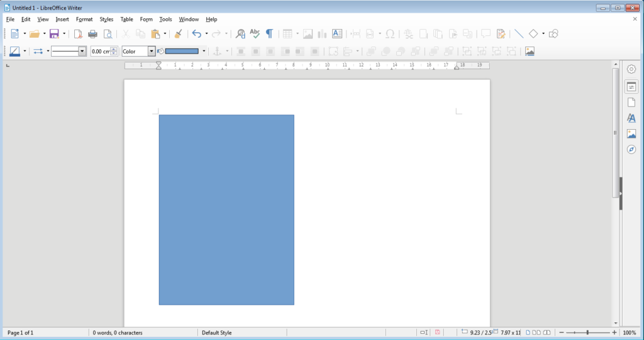Viewport: 644px width, 340px height.
Task: Open the basic shapes dropdown arrow
Action: click(x=543, y=34)
